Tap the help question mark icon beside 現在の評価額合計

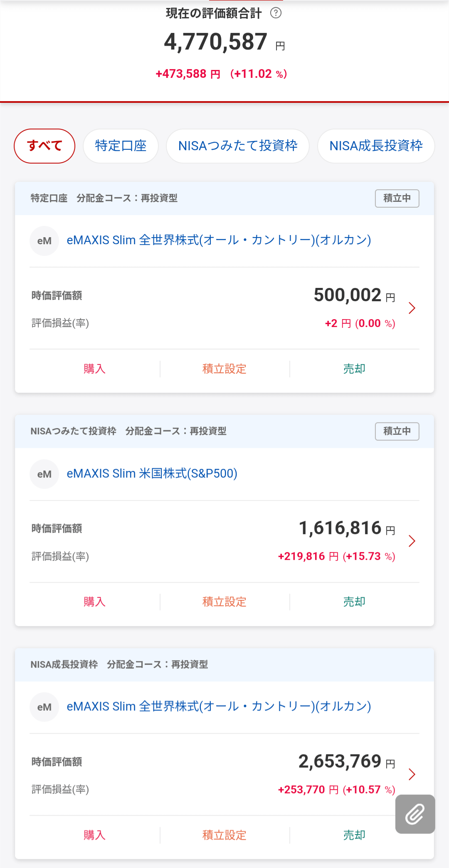click(276, 13)
